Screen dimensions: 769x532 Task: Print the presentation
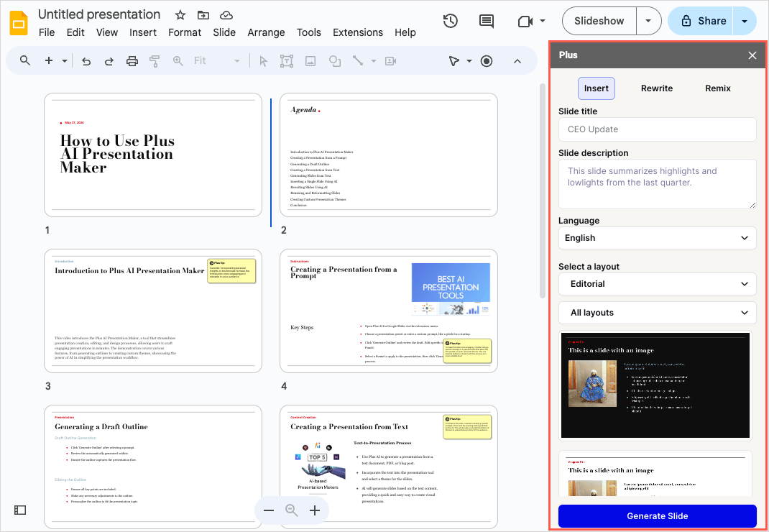132,61
